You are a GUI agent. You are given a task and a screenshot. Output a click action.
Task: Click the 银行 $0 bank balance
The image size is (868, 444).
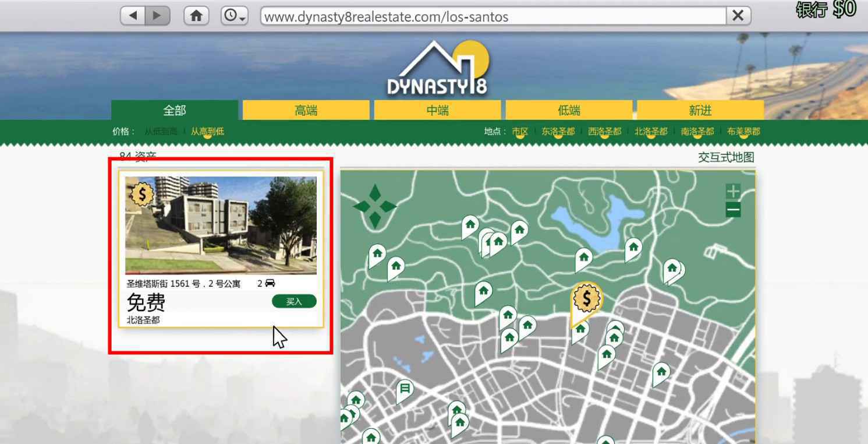[x=827, y=10]
